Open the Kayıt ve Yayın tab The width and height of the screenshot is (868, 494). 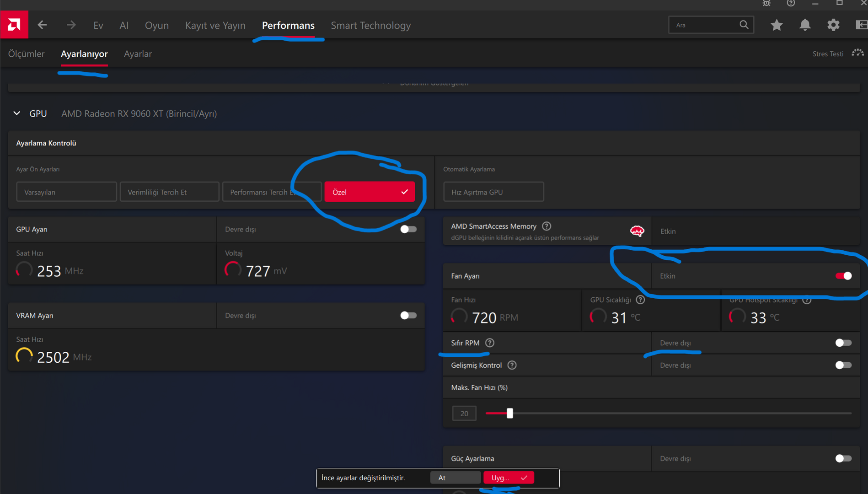point(215,25)
